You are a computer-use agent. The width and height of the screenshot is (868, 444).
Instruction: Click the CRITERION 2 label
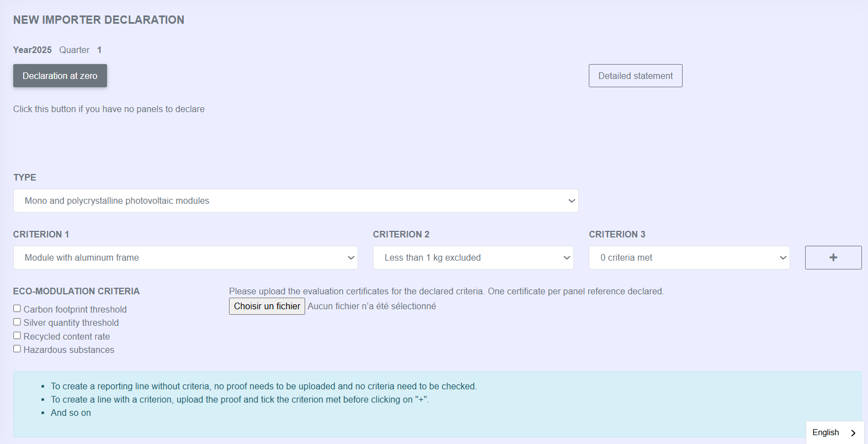(401, 234)
